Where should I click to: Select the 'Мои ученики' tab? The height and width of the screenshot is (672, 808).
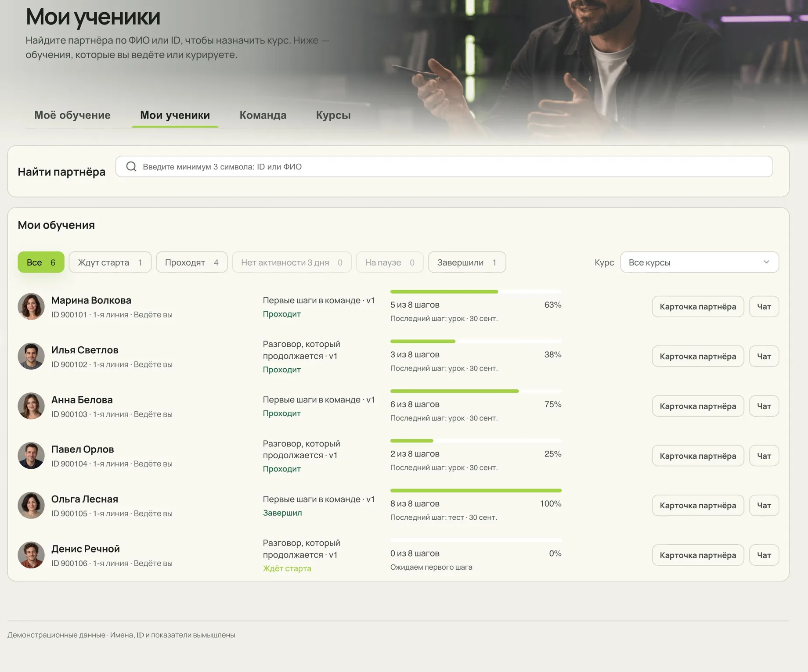[175, 115]
